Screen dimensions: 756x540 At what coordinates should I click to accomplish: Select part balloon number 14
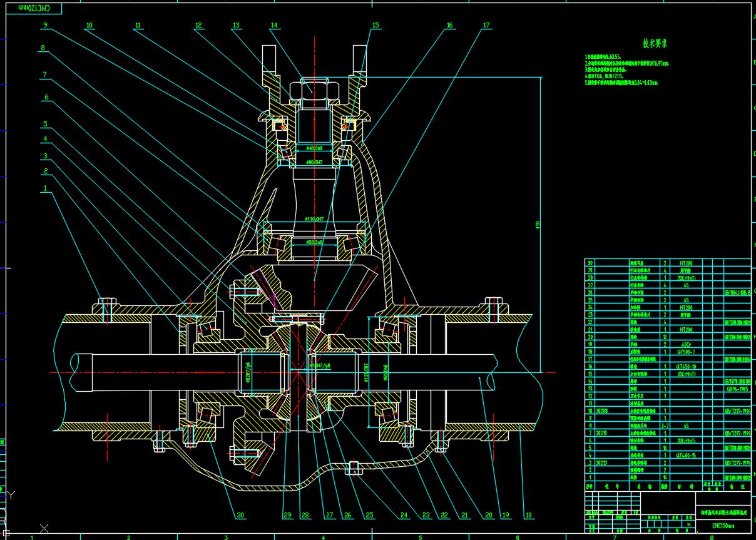tap(274, 26)
